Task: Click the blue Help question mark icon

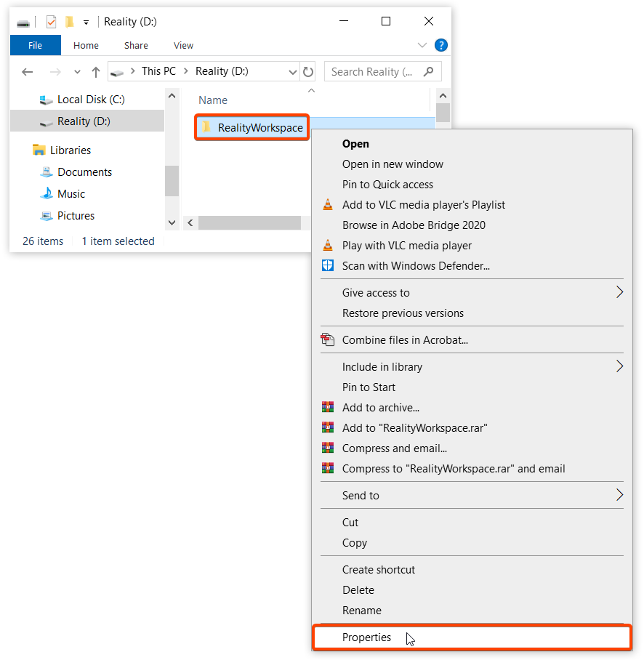Action: 440,45
